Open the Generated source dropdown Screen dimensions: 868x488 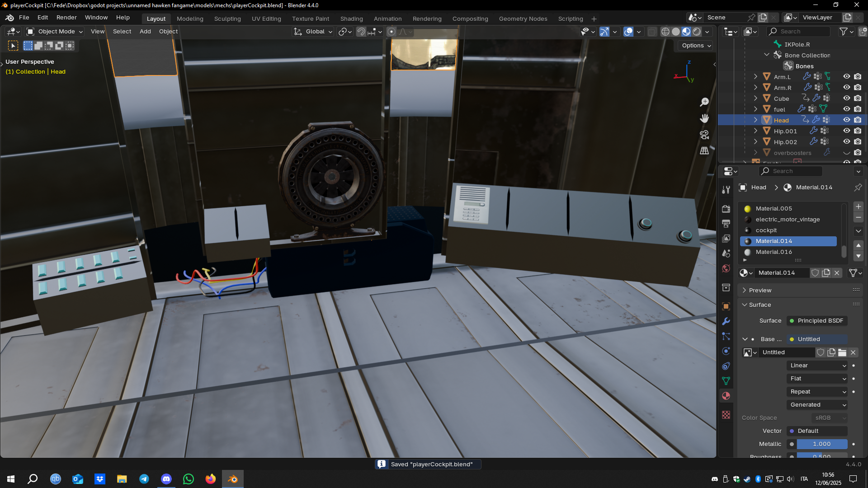(x=817, y=405)
